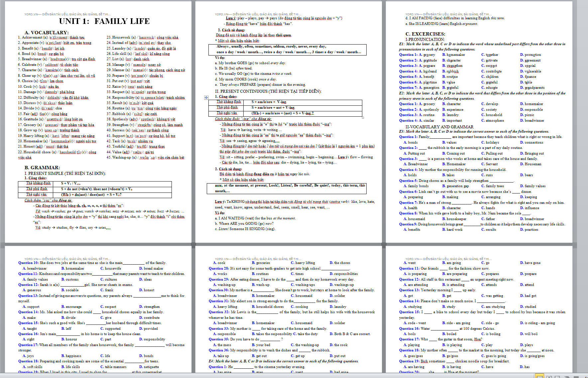Click the "A. VOCABULARY:" section heading

click(x=47, y=33)
